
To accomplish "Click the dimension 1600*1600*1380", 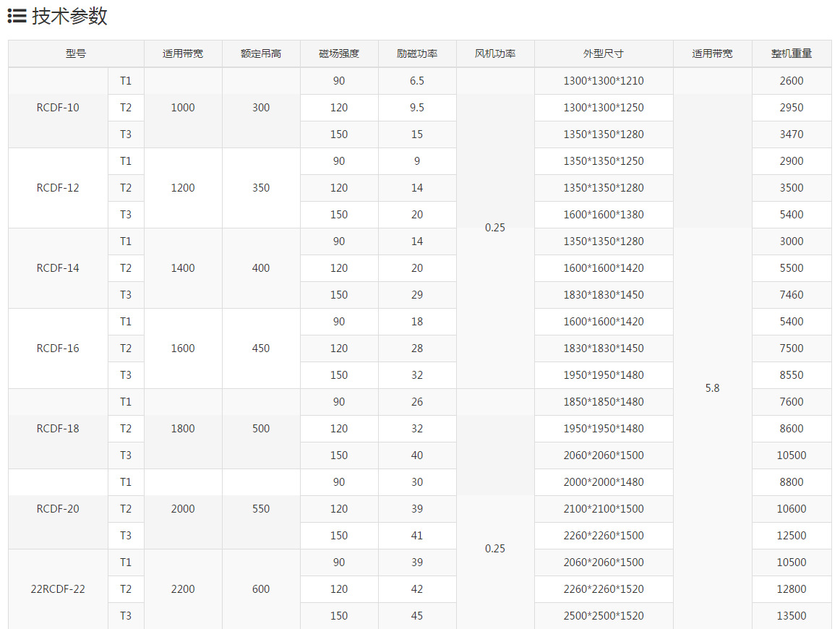I will pos(604,215).
